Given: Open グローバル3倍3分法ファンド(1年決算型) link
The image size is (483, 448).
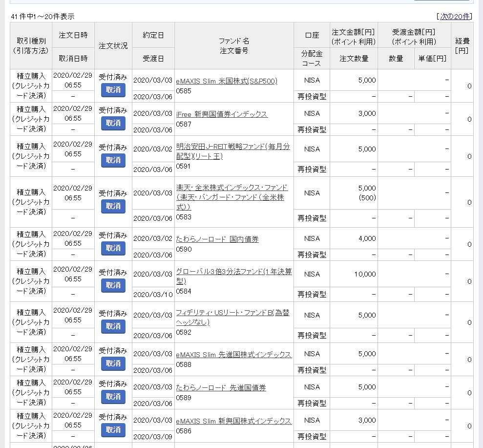Looking at the screenshot, I should pos(234,277).
